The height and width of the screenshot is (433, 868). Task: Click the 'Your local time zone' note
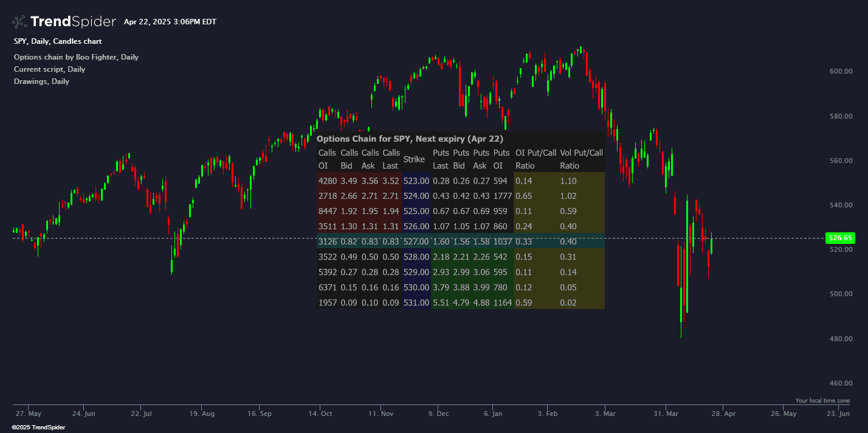[x=822, y=401]
